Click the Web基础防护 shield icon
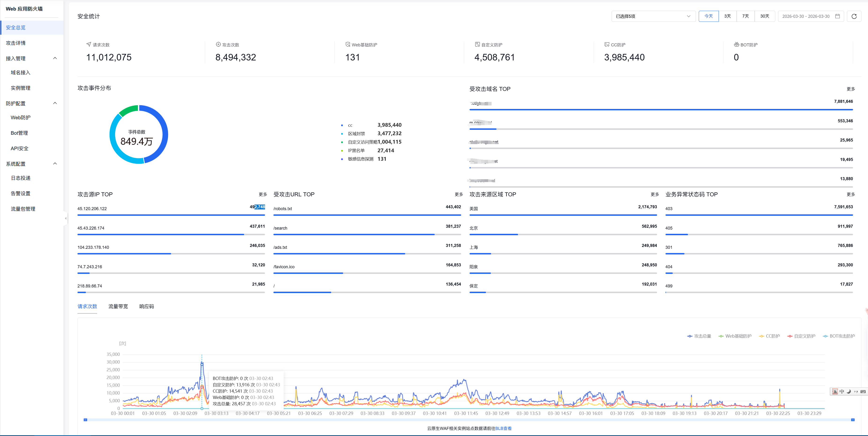The width and height of the screenshot is (868, 436). click(x=347, y=44)
